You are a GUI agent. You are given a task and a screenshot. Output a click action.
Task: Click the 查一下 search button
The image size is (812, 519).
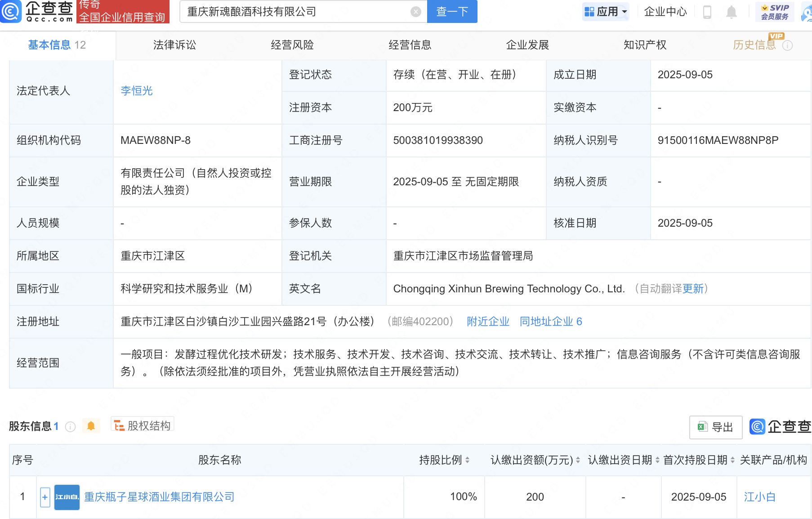(452, 12)
